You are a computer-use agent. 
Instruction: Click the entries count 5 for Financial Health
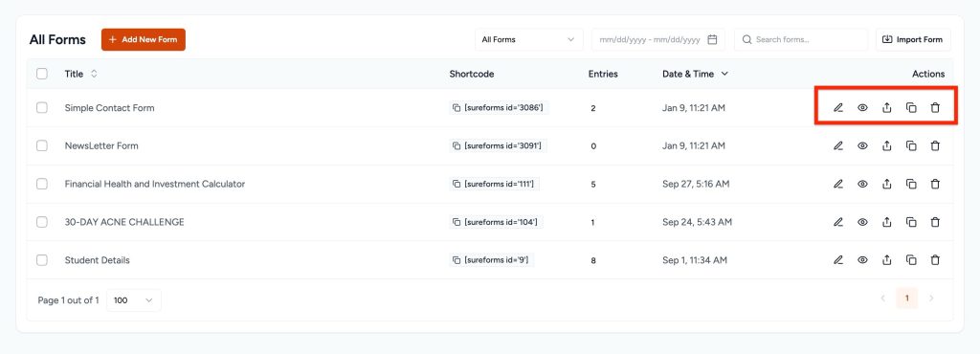coord(593,185)
